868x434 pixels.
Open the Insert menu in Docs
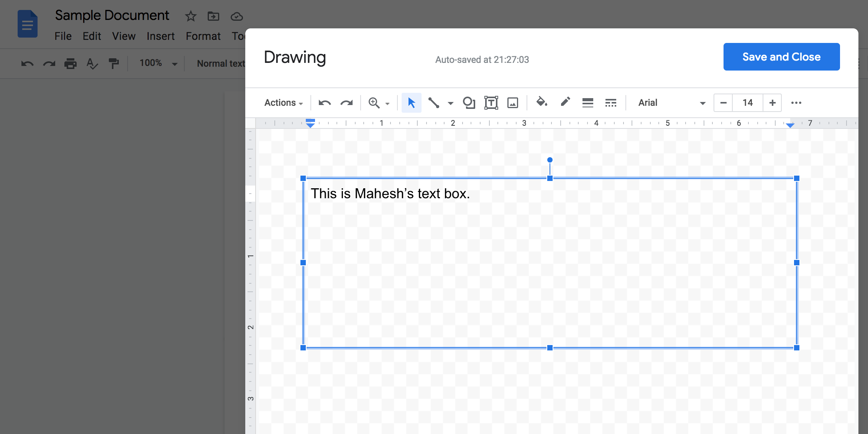point(159,35)
